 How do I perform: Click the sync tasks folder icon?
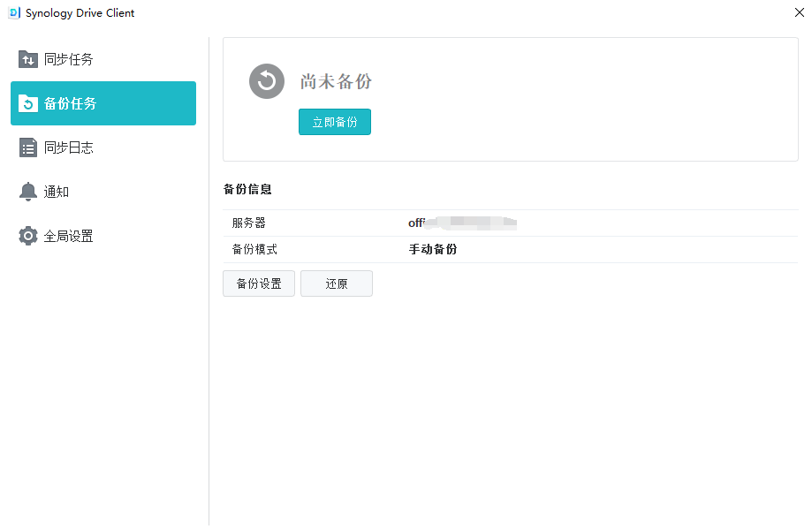tap(28, 59)
